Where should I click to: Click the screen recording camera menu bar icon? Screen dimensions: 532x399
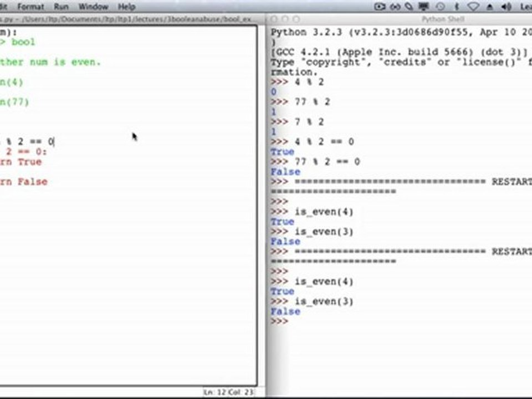[x=380, y=7]
